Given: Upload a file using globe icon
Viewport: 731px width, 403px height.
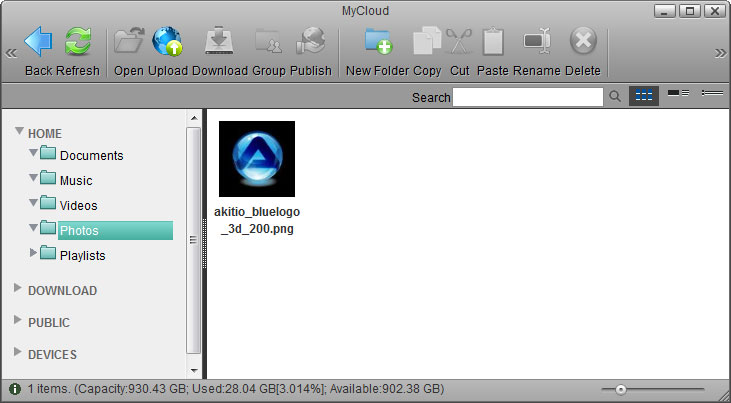Looking at the screenshot, I should pyautogui.click(x=167, y=42).
